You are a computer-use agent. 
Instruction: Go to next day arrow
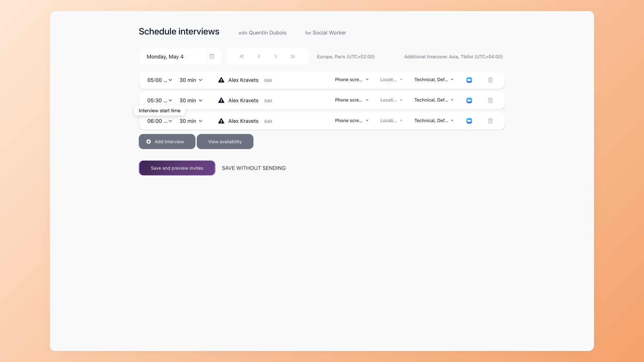pyautogui.click(x=276, y=56)
